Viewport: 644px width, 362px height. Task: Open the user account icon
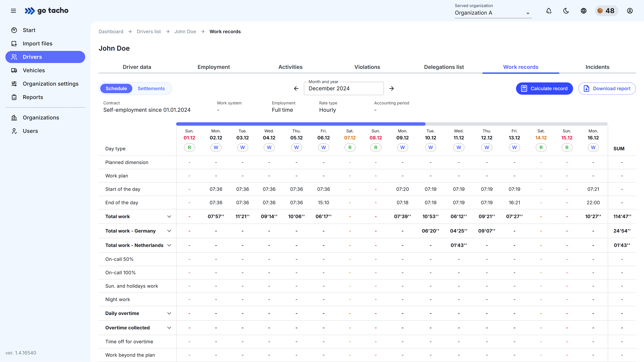tap(630, 11)
